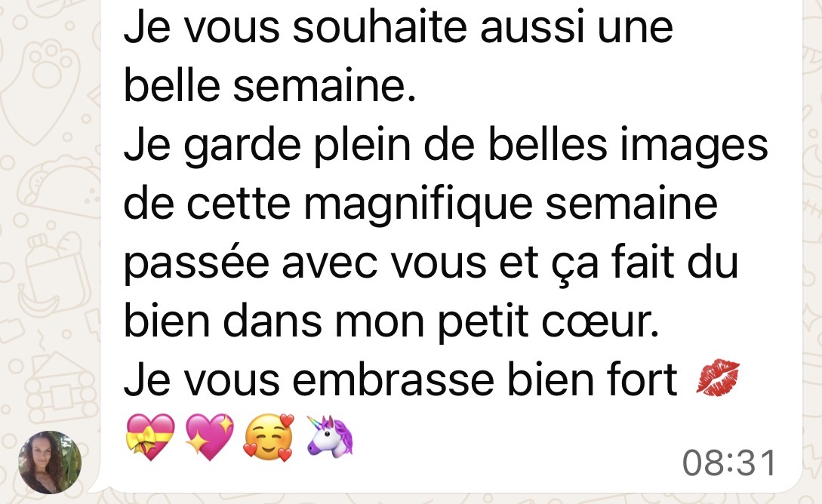This screenshot has width=822, height=504.
Task: Tap the unicorn emoji
Action: 330,436
